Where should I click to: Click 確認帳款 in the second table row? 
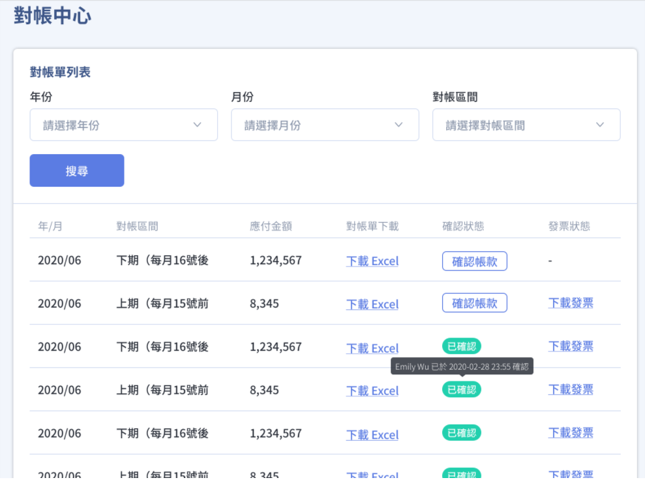(x=474, y=303)
